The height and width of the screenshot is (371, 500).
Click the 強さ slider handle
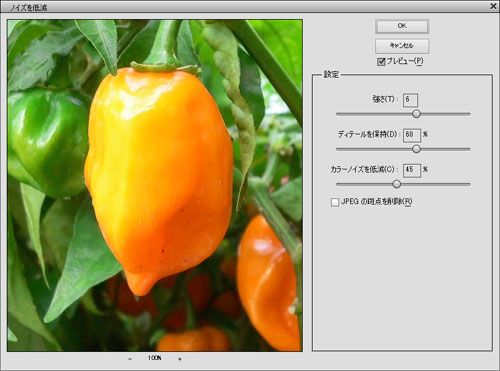pos(416,114)
